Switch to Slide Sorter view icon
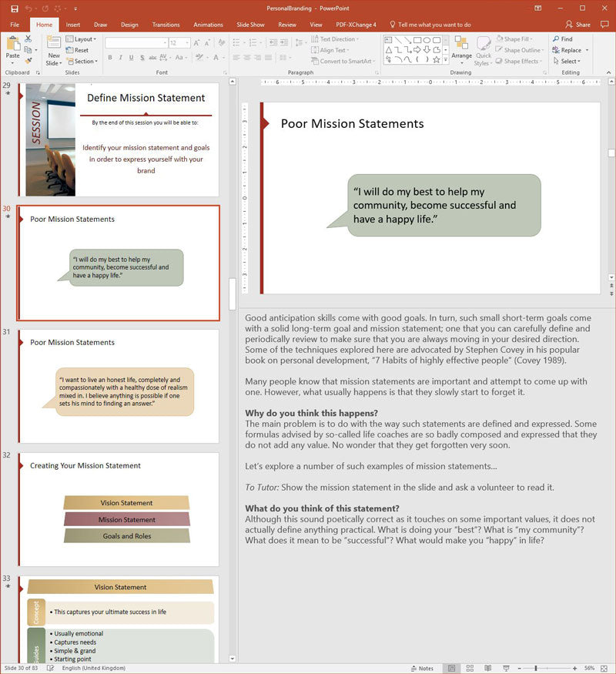 470,669
